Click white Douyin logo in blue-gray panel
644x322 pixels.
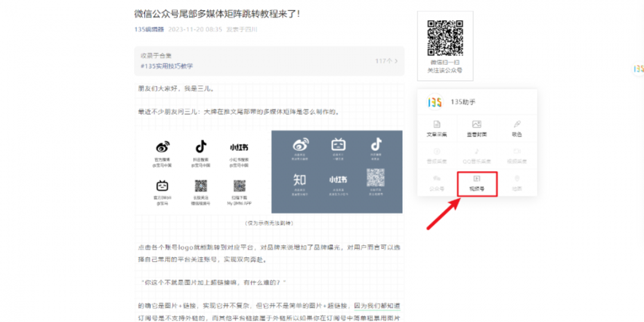[376, 144]
